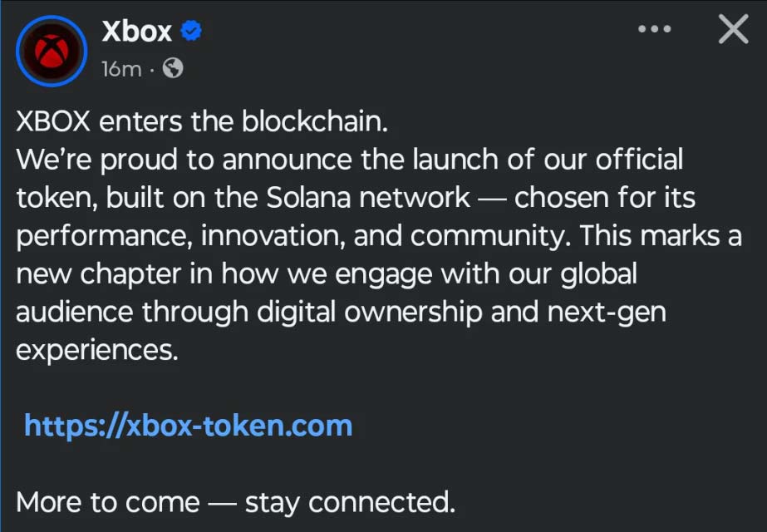This screenshot has height=532, width=767.
Task: Open the xbox-token.com link
Action: pyautogui.click(x=189, y=426)
